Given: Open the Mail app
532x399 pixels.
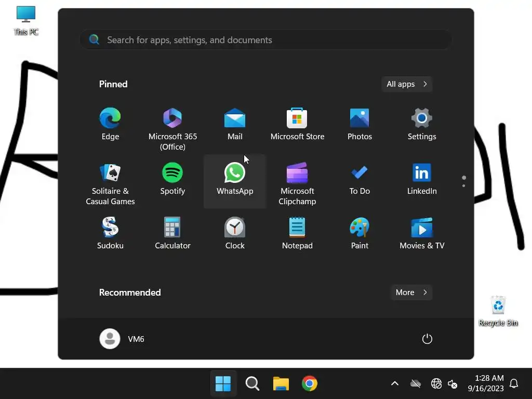Looking at the screenshot, I should (x=235, y=124).
